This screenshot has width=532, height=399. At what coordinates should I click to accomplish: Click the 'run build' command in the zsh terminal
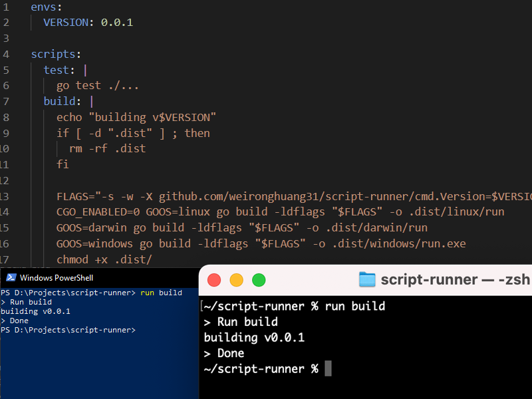[355, 307]
